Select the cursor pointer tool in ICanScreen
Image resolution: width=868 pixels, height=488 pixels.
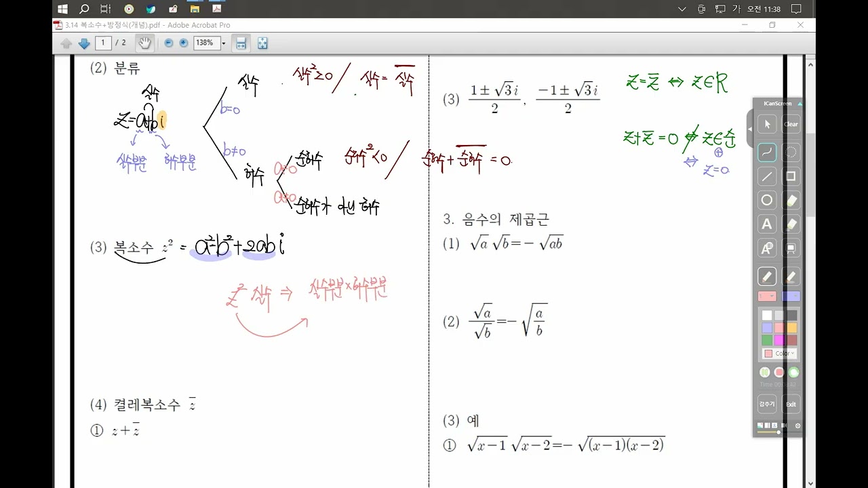coord(767,125)
